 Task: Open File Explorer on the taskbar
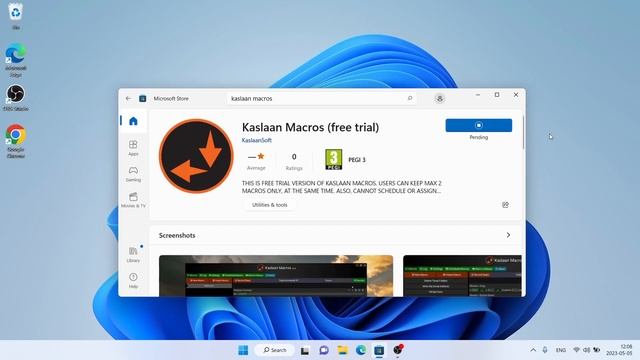(342, 350)
